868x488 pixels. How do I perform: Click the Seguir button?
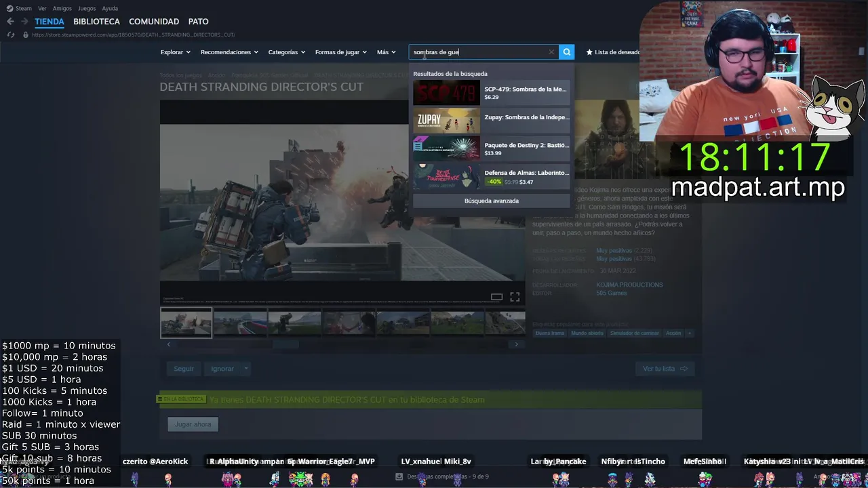click(x=184, y=369)
